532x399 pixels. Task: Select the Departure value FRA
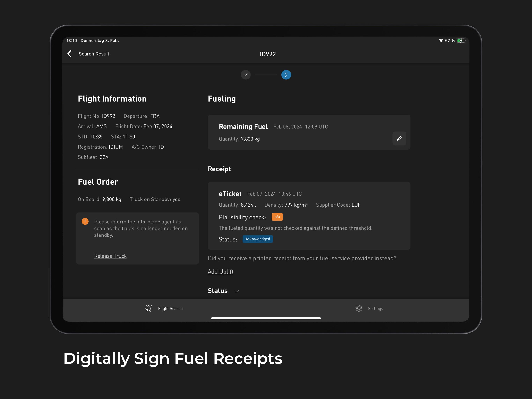tap(155, 116)
